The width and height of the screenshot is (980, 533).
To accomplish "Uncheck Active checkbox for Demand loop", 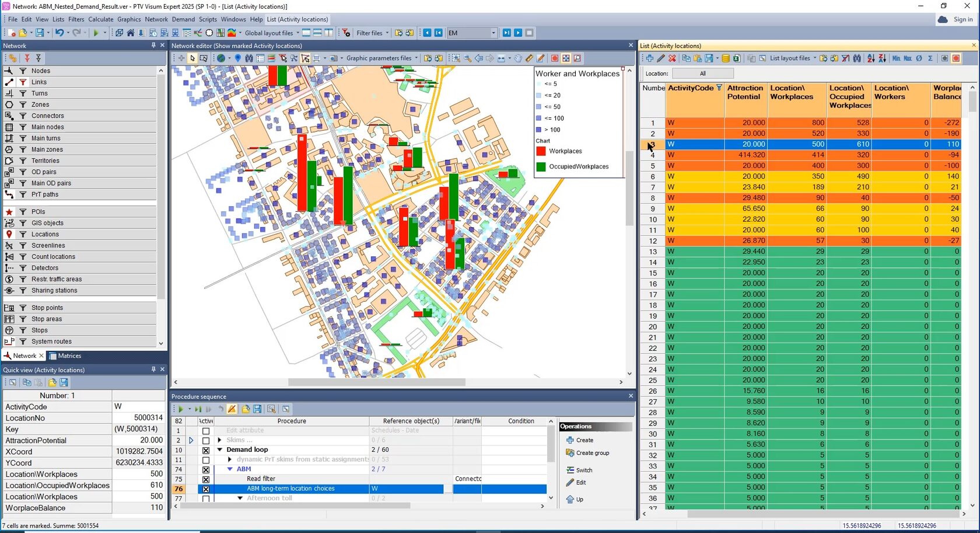I will 205,450.
